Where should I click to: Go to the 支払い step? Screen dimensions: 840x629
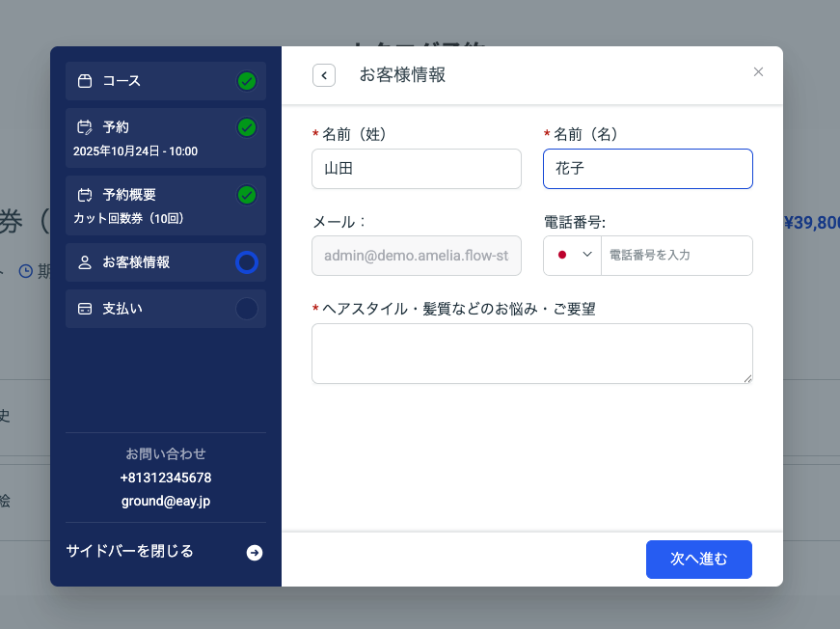pyautogui.click(x=122, y=309)
